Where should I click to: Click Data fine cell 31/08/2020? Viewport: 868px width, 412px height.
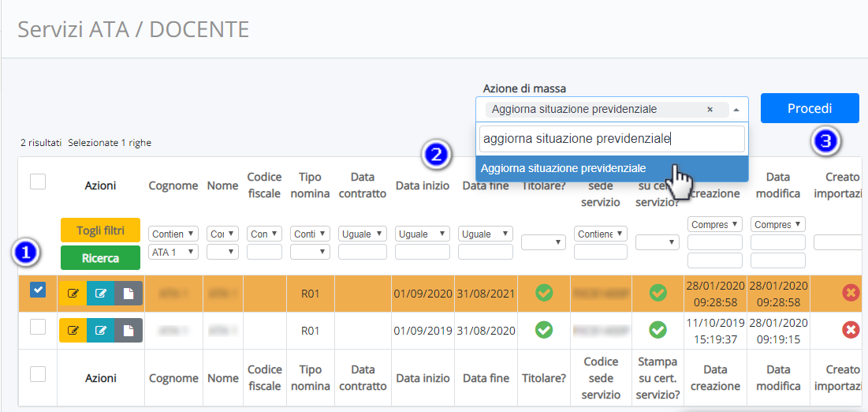pyautogui.click(x=486, y=331)
